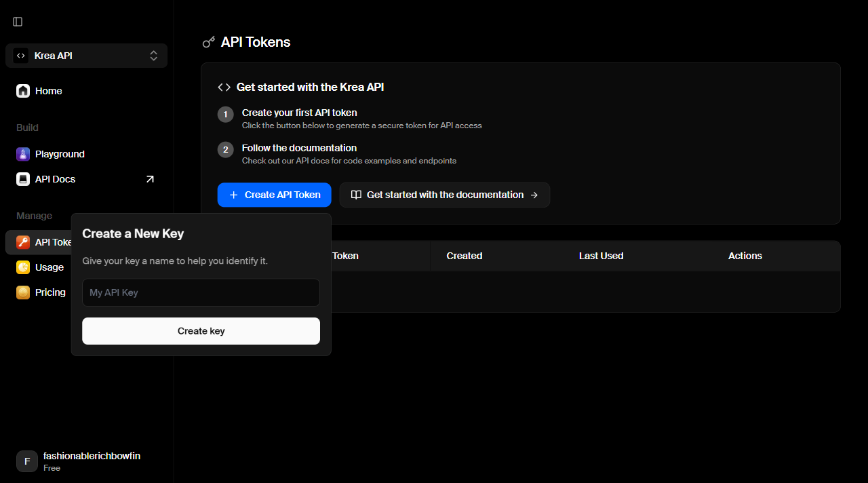Click the Follow the documentation text
This screenshot has height=483, width=868.
pyautogui.click(x=299, y=148)
